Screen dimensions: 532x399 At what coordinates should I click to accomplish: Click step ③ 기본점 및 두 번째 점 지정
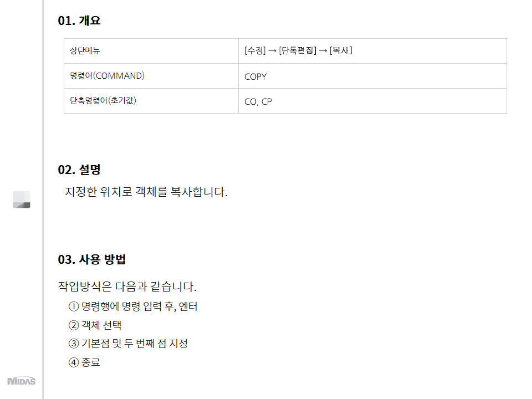(128, 344)
